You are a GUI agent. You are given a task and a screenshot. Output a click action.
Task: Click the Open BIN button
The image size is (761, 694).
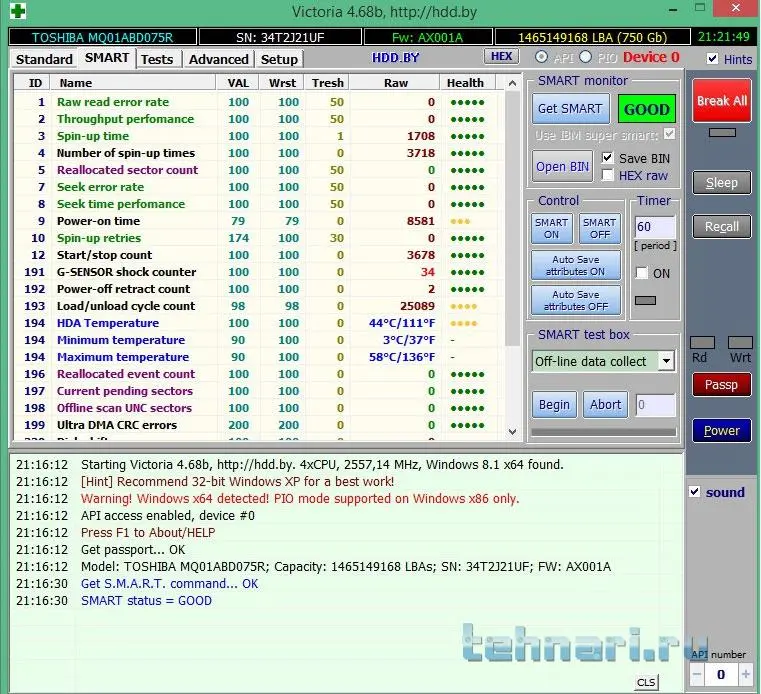[562, 166]
